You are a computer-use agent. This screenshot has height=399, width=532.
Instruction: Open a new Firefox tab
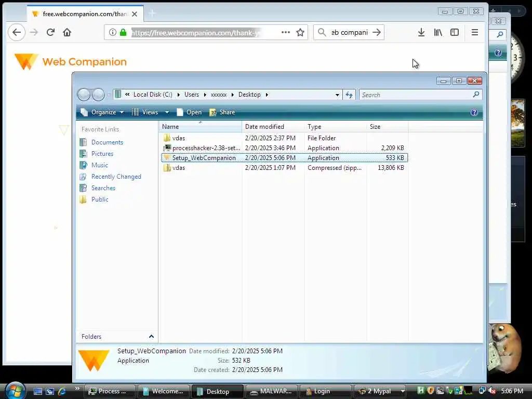(152, 14)
